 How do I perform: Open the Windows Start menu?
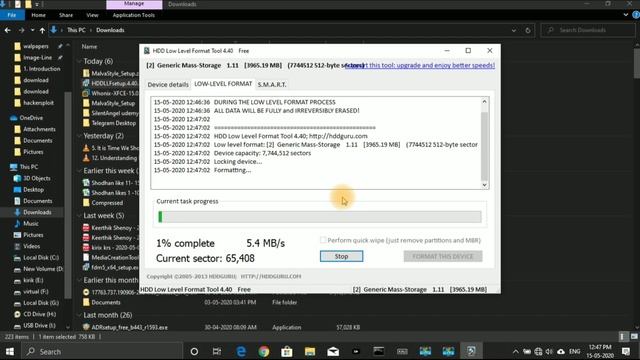click(x=10, y=351)
